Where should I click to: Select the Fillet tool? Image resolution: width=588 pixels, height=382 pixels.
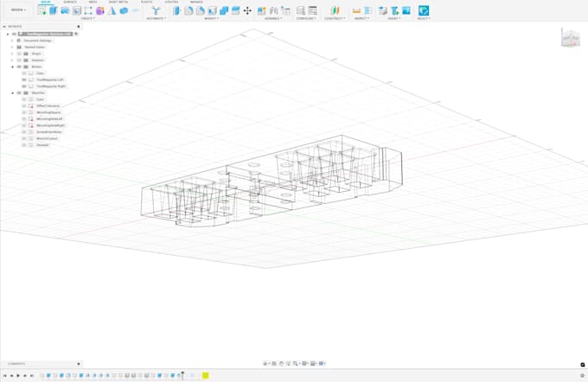point(189,10)
